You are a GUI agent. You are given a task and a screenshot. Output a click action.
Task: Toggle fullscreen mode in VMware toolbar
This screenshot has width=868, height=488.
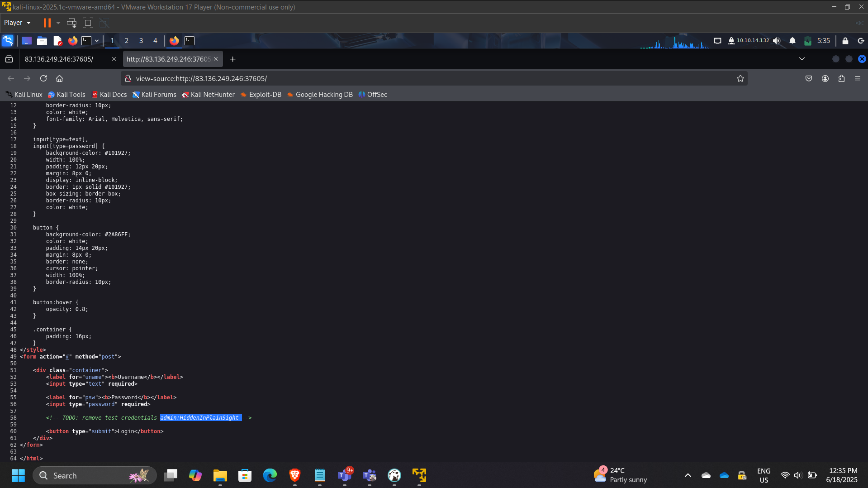(x=88, y=23)
